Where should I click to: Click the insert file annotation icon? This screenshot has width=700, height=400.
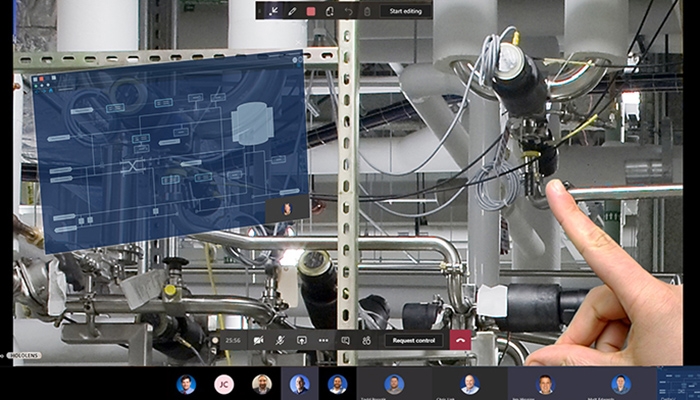[330, 12]
